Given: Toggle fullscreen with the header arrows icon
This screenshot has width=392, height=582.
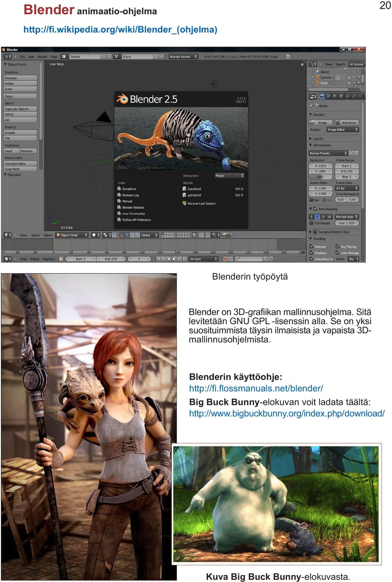Looking at the screenshot, I should pyautogui.click(x=288, y=56).
